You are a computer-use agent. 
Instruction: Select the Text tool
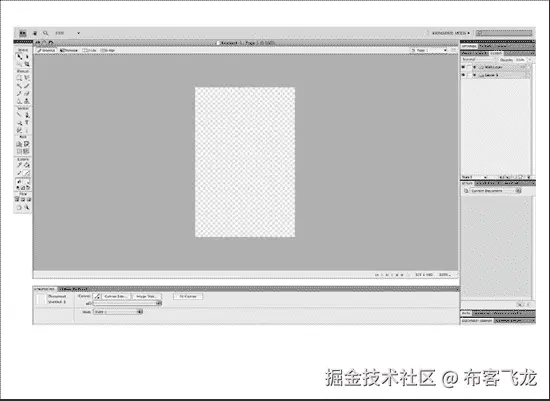pos(27,122)
